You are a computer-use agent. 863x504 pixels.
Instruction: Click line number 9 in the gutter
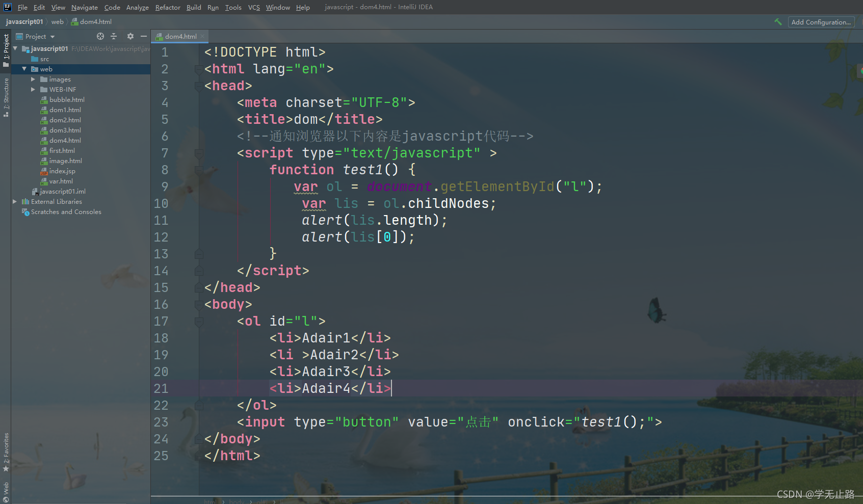(x=165, y=187)
